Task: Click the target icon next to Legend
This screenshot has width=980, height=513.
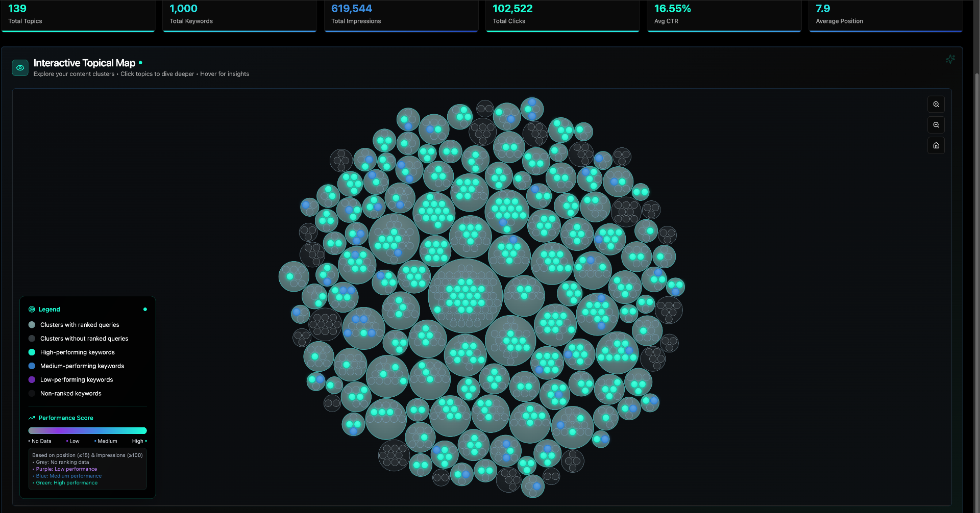Action: coord(32,310)
